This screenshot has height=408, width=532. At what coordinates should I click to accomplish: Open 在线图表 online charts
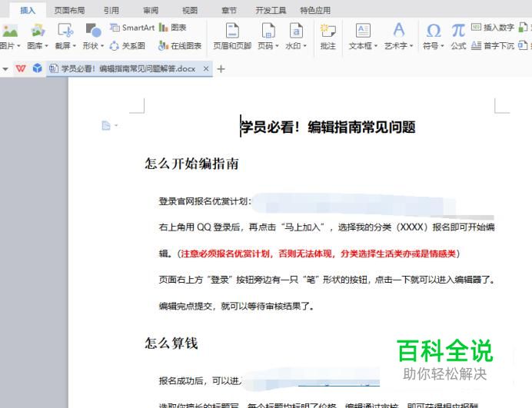(x=180, y=46)
